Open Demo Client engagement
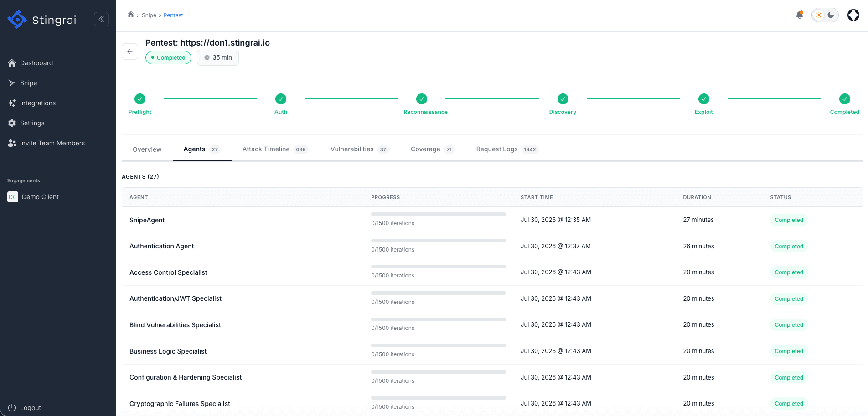 40,197
